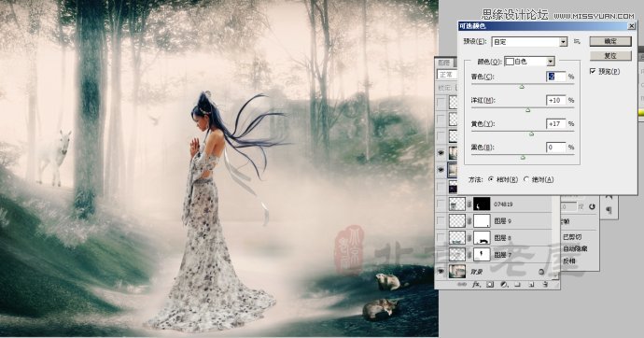Click the layer name 074819

[503, 204]
